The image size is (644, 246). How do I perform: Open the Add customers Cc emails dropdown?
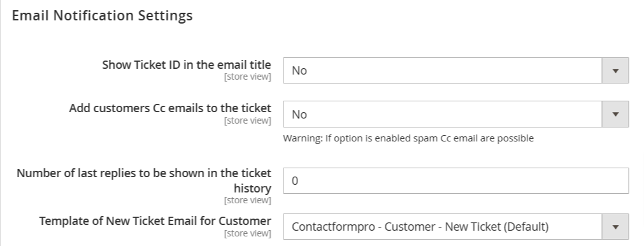click(x=456, y=114)
